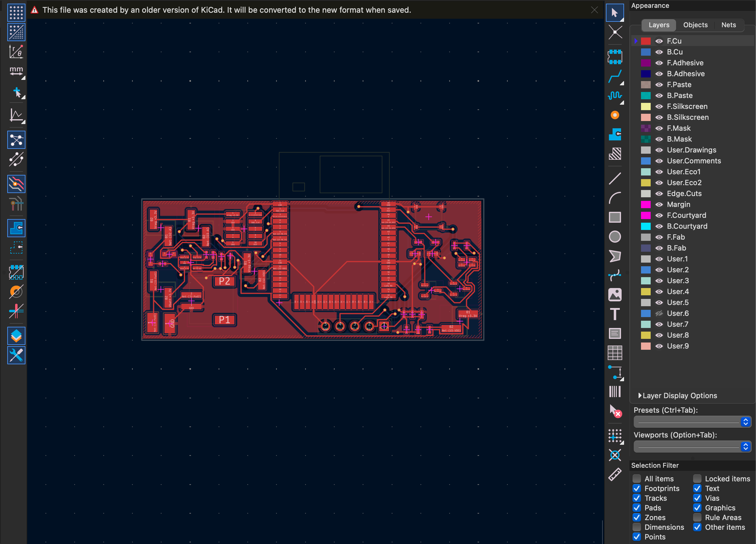756x544 pixels.
Task: Choose the add footprint tool
Action: [x=615, y=57]
